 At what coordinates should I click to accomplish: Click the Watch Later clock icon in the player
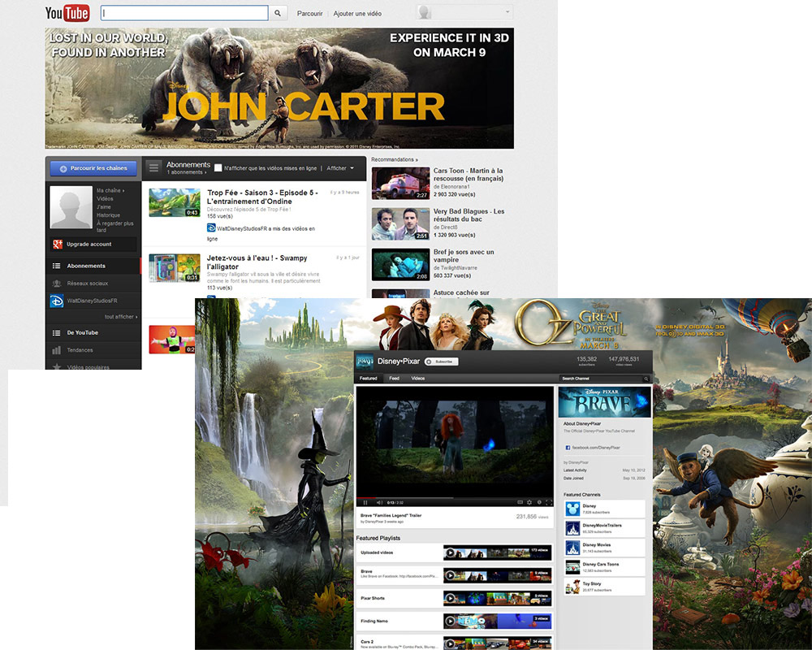[x=539, y=502]
